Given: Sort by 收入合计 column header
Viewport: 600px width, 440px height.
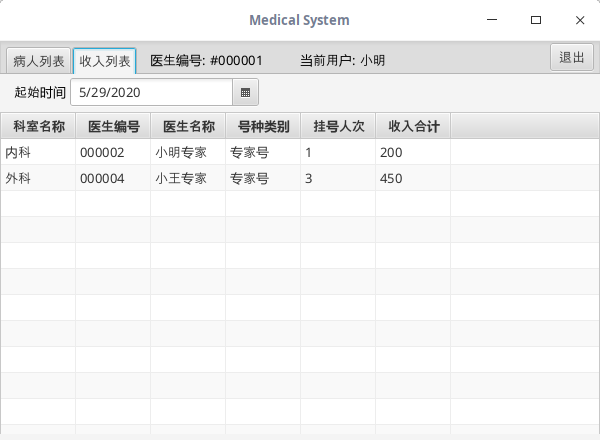Looking at the screenshot, I should (x=413, y=126).
